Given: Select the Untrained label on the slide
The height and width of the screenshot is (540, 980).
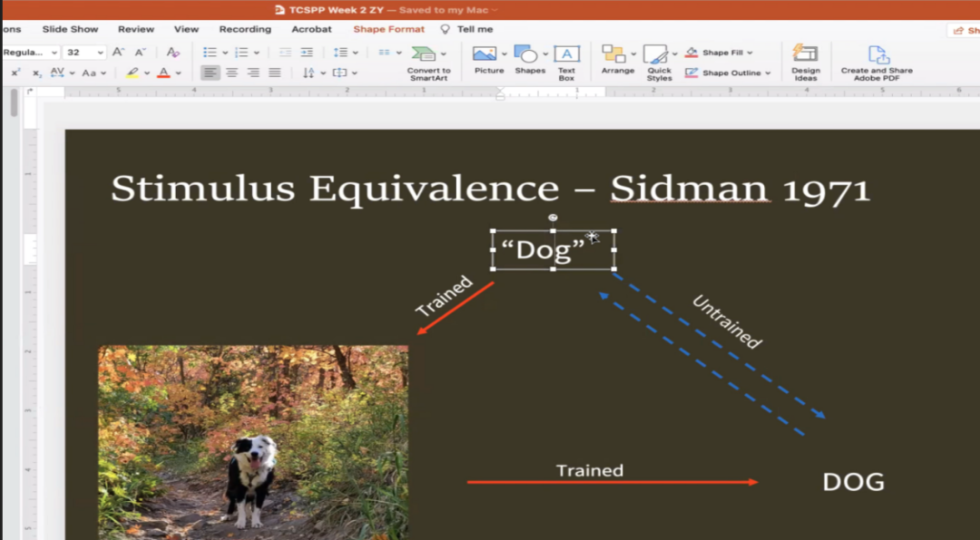Looking at the screenshot, I should [x=727, y=322].
